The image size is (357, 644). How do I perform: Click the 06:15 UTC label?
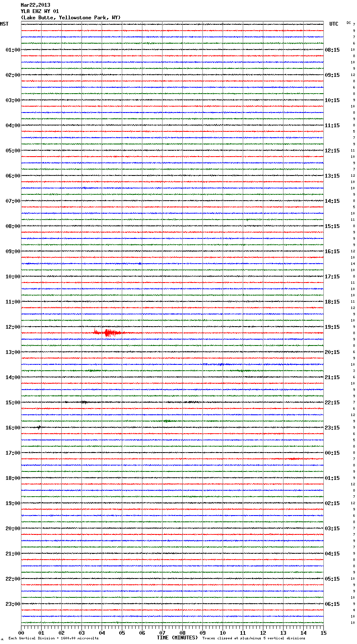coord(332,604)
